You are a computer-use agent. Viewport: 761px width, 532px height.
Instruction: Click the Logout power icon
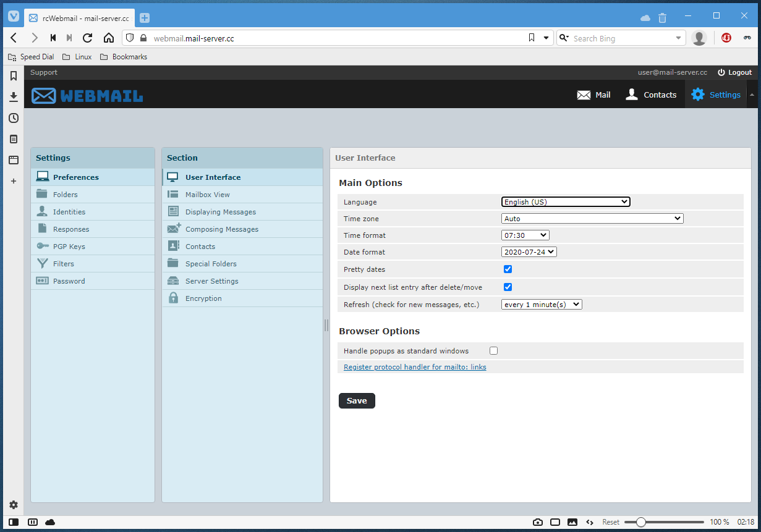[x=721, y=72]
